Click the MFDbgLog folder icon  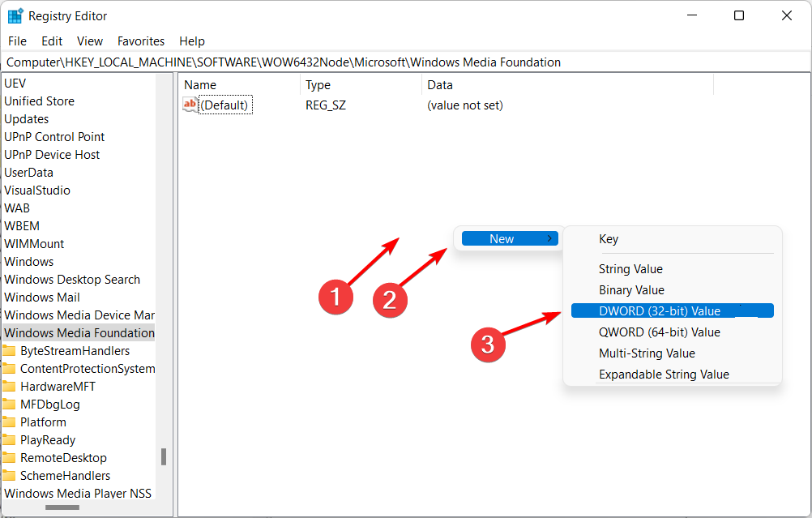click(9, 405)
